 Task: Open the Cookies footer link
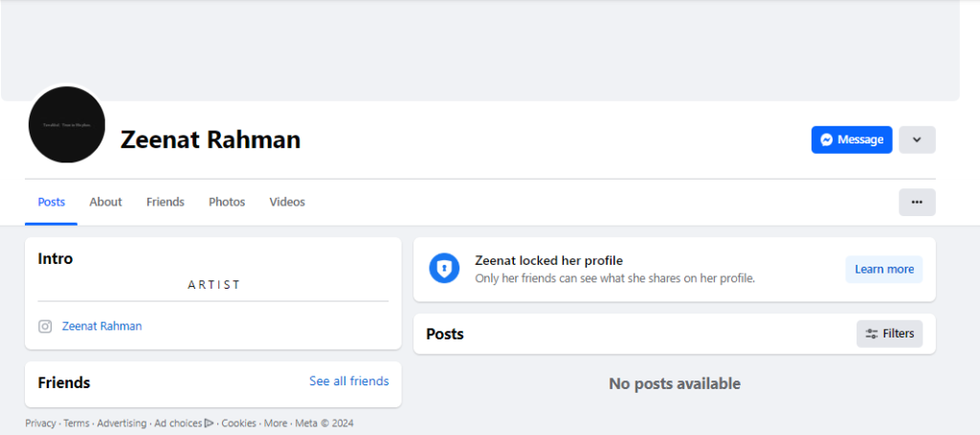point(238,424)
